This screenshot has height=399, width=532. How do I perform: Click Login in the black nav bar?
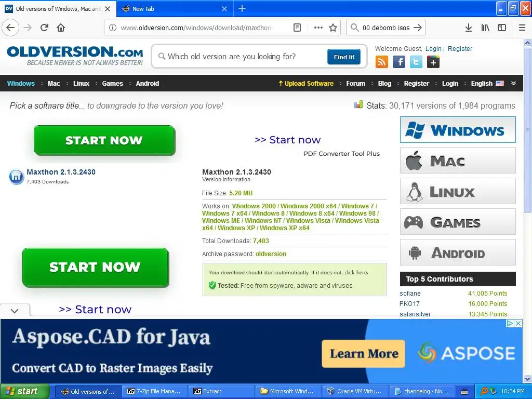[x=450, y=84]
